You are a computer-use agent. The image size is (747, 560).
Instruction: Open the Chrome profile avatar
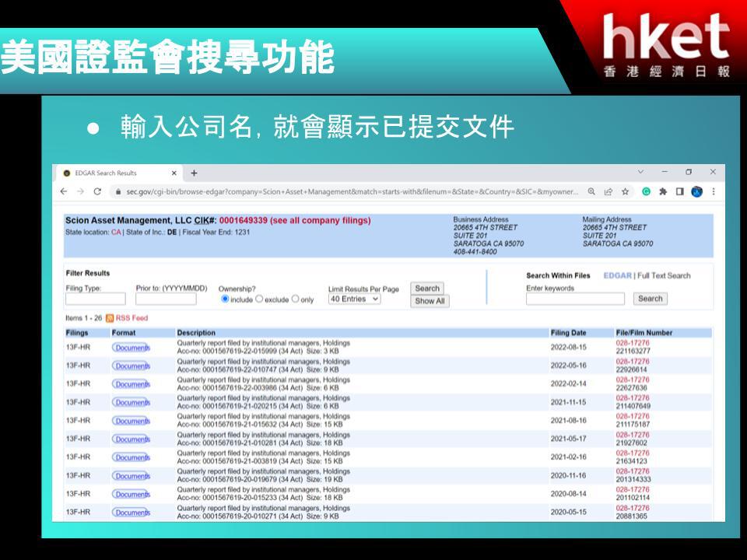696,191
